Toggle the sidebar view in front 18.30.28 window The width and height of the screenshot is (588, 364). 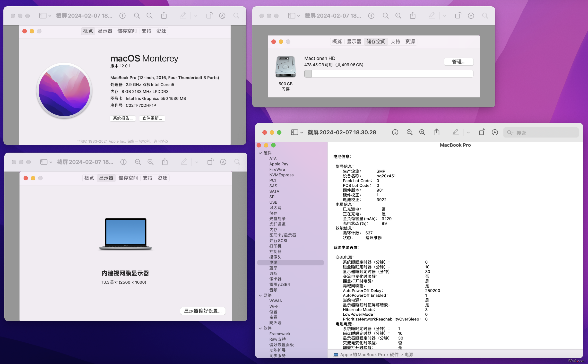click(294, 132)
